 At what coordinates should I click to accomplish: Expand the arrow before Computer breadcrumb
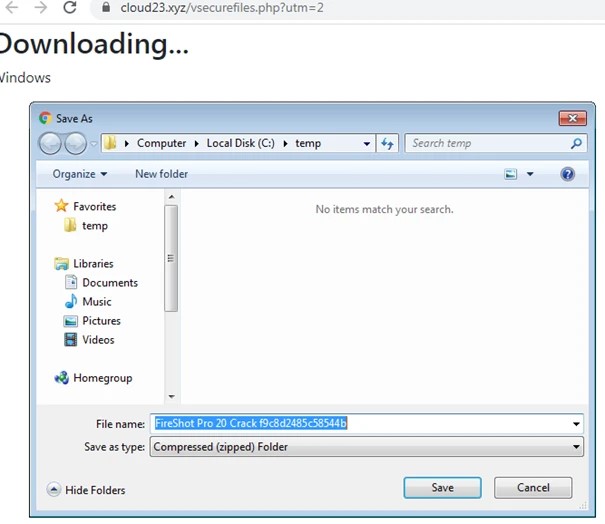click(127, 144)
